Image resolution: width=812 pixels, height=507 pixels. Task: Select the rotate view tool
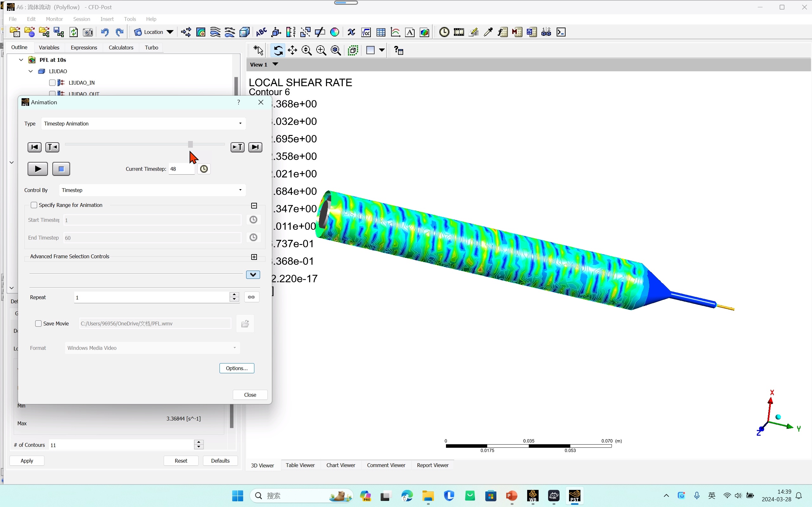[278, 51]
